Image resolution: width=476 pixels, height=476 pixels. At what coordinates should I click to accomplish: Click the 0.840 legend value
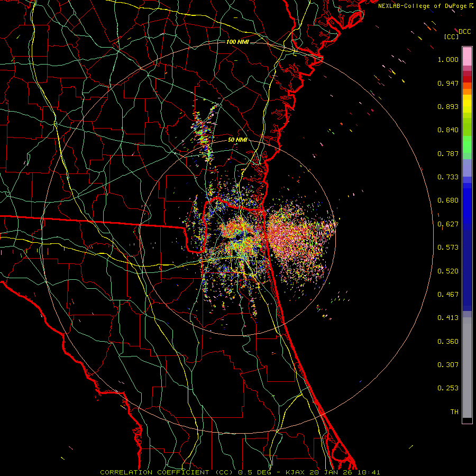click(x=448, y=130)
